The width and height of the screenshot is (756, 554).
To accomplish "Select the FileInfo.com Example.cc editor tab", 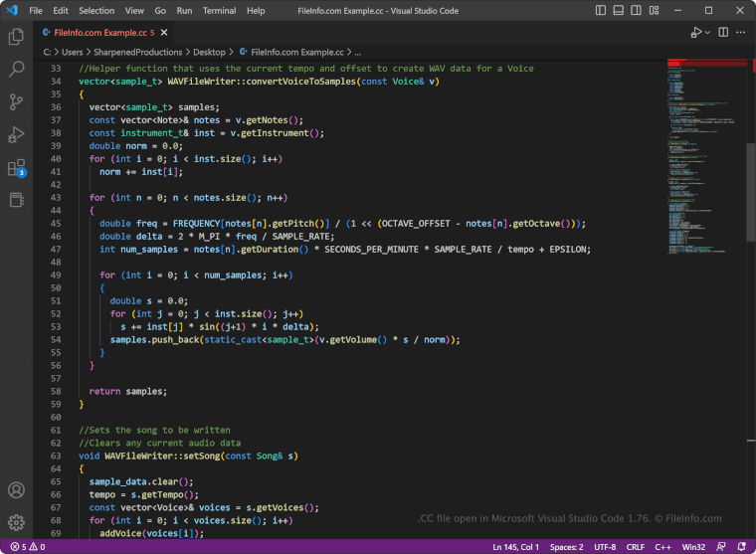I will pos(103,32).
